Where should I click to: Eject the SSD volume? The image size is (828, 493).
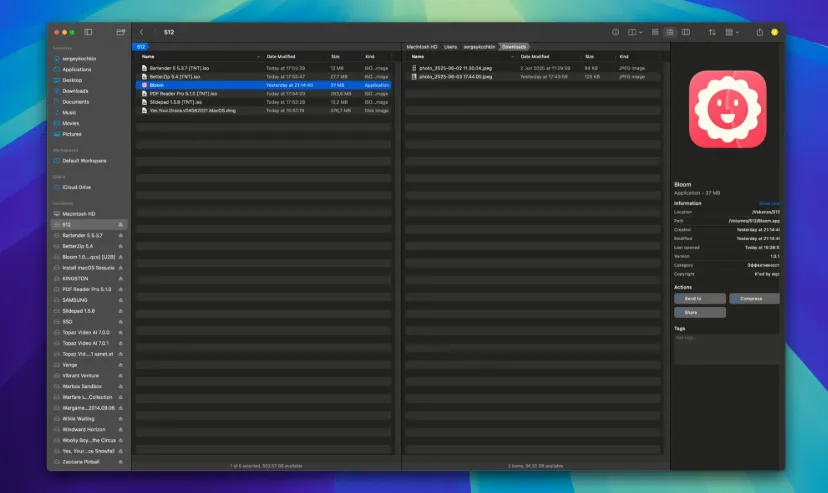click(x=120, y=322)
